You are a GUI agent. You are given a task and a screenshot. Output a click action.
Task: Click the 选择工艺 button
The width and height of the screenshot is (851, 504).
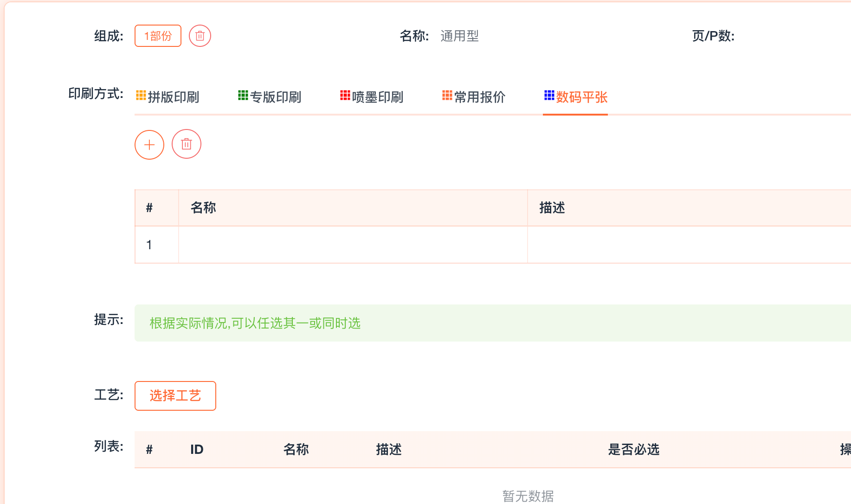click(175, 396)
